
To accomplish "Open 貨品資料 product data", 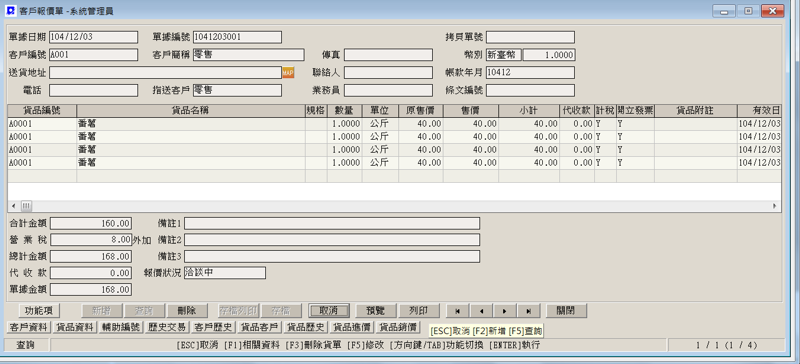I will (76, 327).
